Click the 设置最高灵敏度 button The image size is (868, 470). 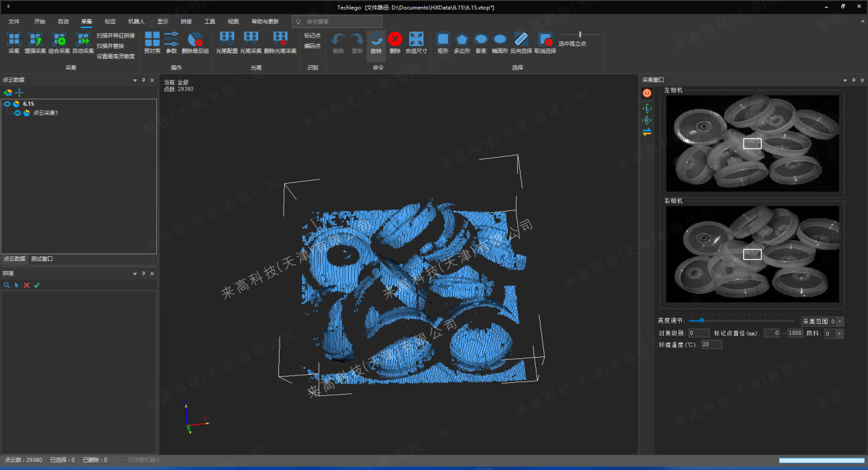pyautogui.click(x=116, y=56)
